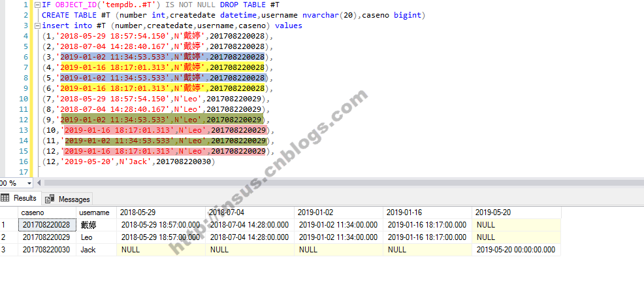Click the 2019-05-20 column header
Image resolution: width=644 pixels, height=306 pixels.
(x=493, y=212)
